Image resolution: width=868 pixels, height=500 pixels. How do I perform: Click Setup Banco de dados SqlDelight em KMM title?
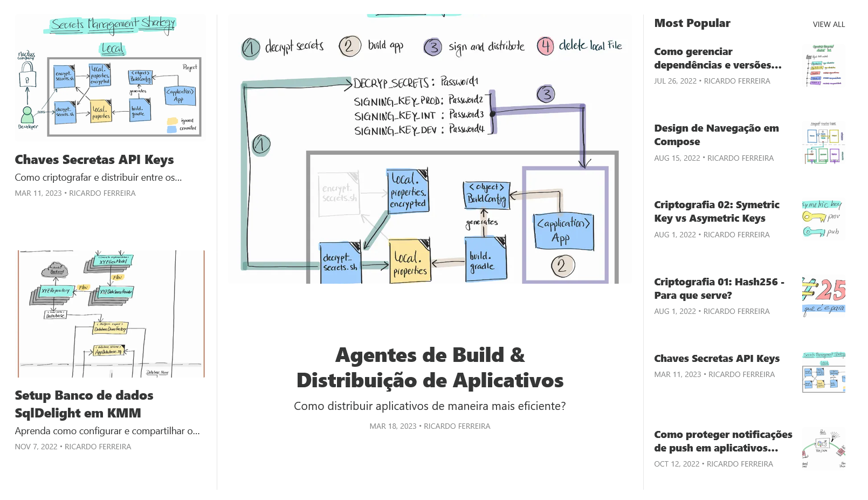tap(84, 404)
